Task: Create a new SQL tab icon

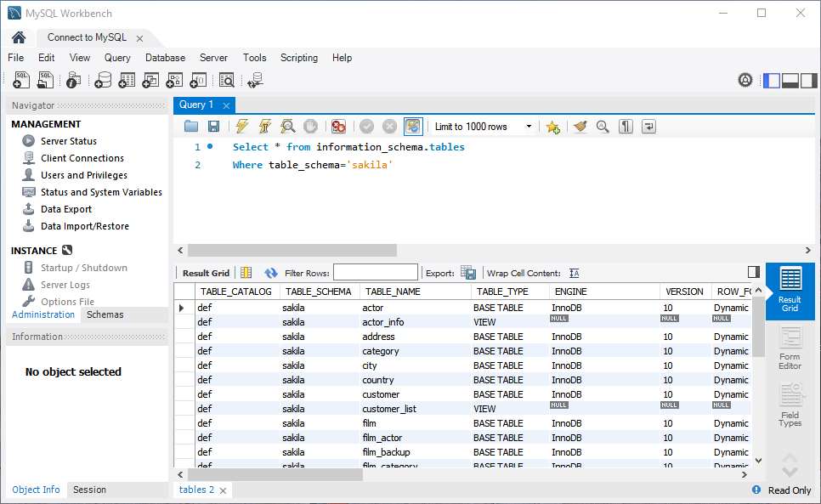Action: pos(21,80)
